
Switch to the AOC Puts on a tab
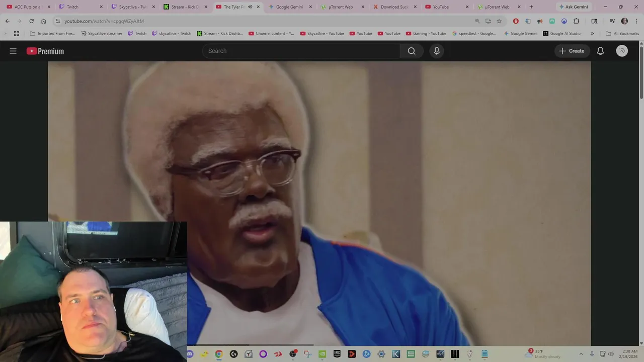click(28, 7)
